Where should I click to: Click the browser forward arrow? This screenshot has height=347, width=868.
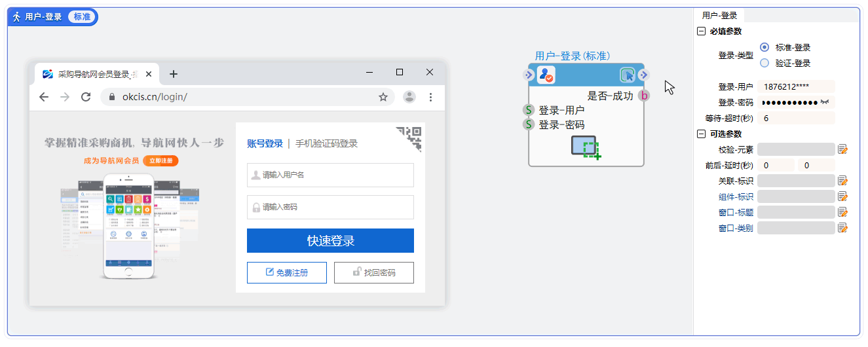click(65, 97)
